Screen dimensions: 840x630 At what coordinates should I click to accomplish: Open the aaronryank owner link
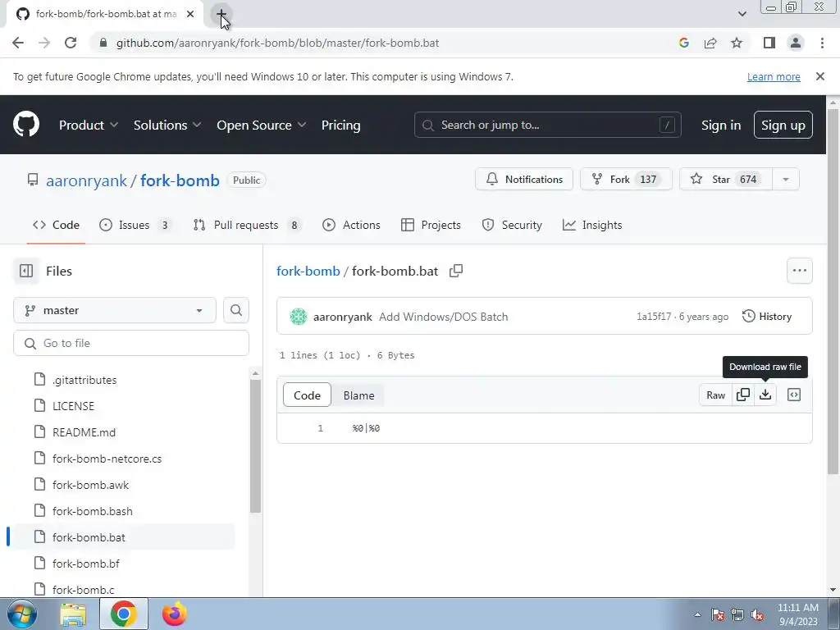(87, 180)
